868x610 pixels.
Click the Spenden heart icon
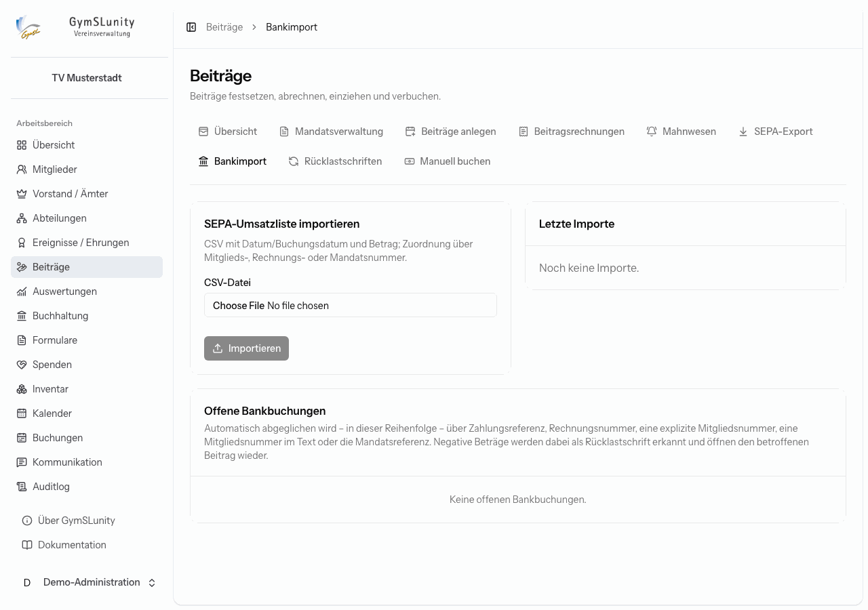(22, 365)
